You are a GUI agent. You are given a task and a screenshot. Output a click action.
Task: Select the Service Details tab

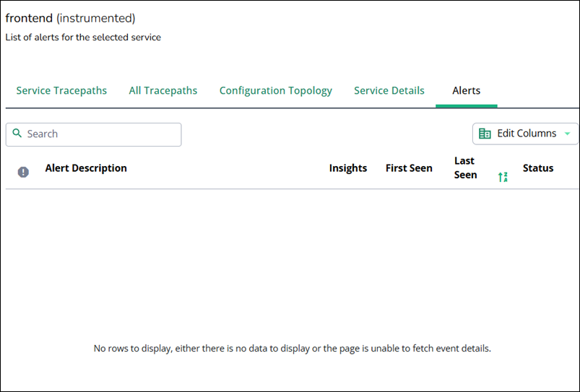(x=389, y=91)
